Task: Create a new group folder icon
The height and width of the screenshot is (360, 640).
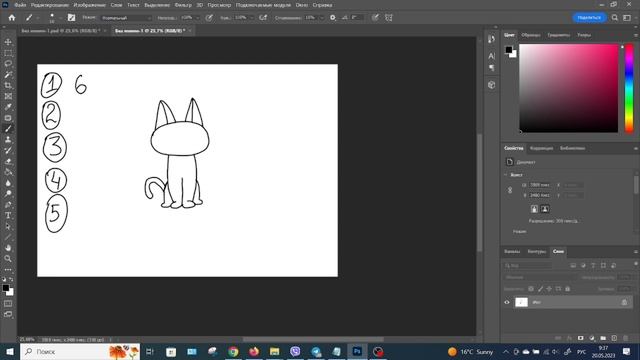Action: click(x=603, y=338)
